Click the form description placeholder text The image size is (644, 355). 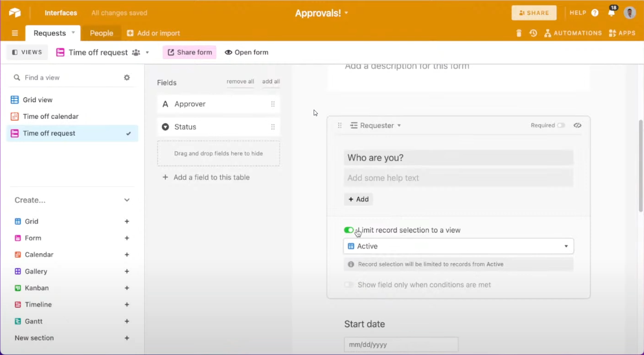coord(407,66)
